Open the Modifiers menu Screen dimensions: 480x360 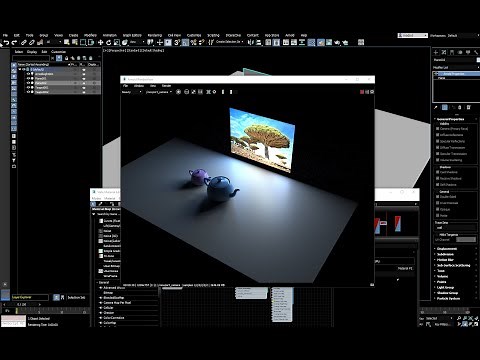(x=90, y=35)
